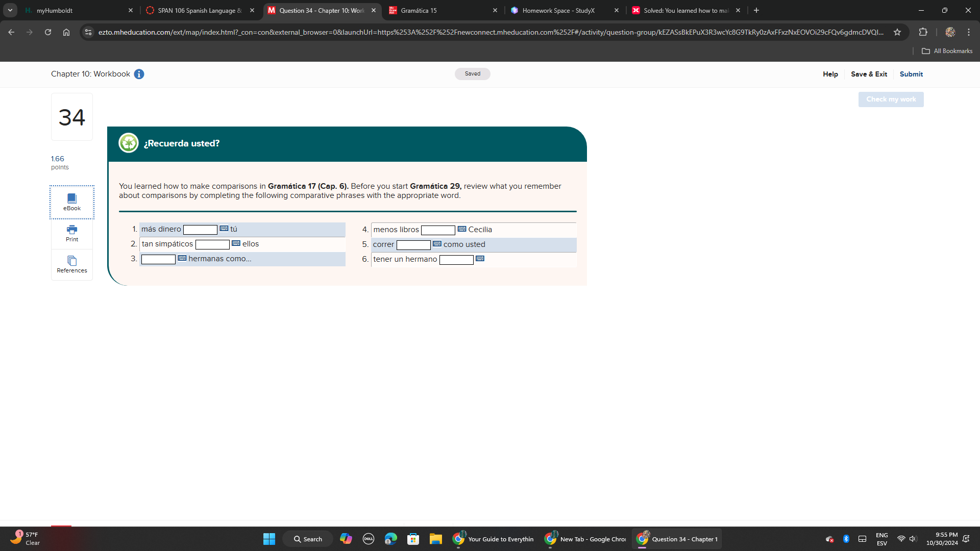980x551 pixels.
Task: View site information icon in address bar
Action: click(x=88, y=32)
